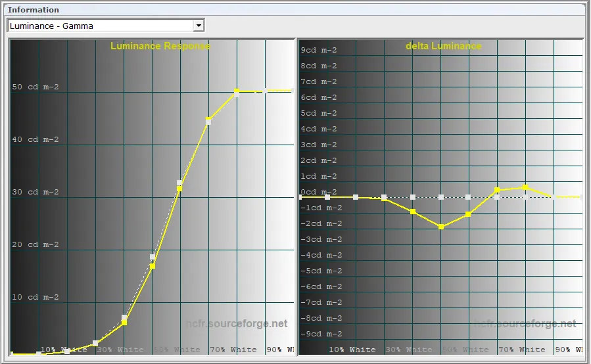The image size is (591, 364).
Task: Click the '-1cd m-2' axis label
Action: click(x=321, y=208)
